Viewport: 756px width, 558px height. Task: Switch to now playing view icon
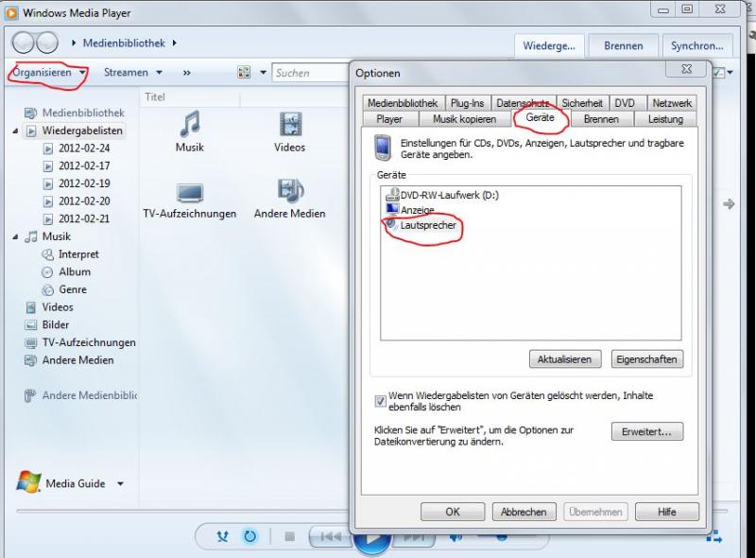click(x=714, y=536)
